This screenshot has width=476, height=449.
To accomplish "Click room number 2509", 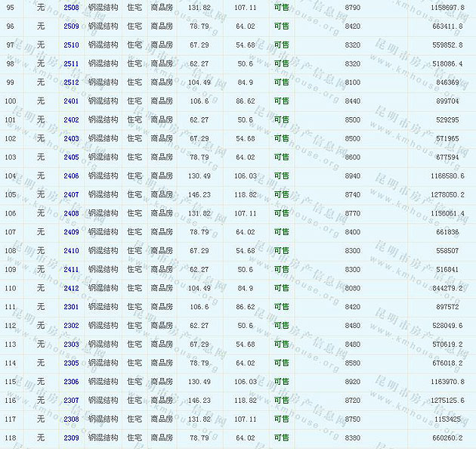I will [x=71, y=26].
